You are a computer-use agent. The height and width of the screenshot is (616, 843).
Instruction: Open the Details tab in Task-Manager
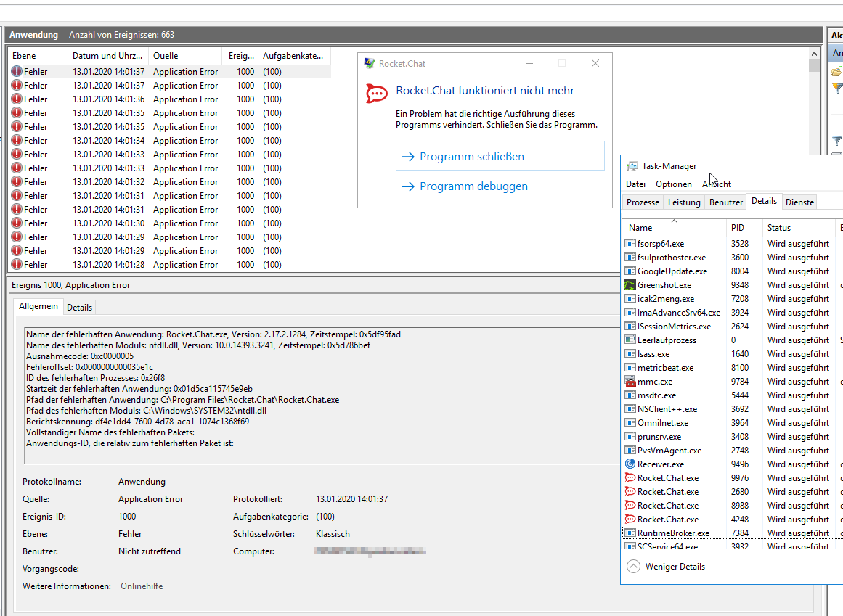[764, 202]
